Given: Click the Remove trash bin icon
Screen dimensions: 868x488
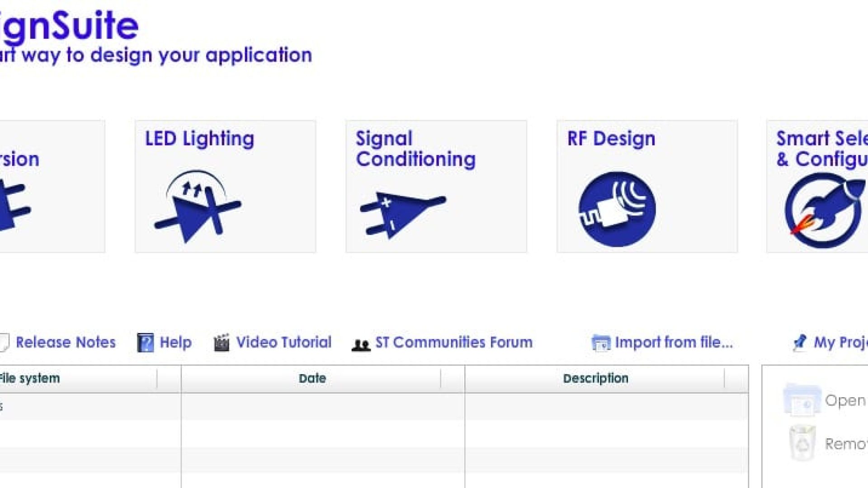Looking at the screenshot, I should click(802, 443).
